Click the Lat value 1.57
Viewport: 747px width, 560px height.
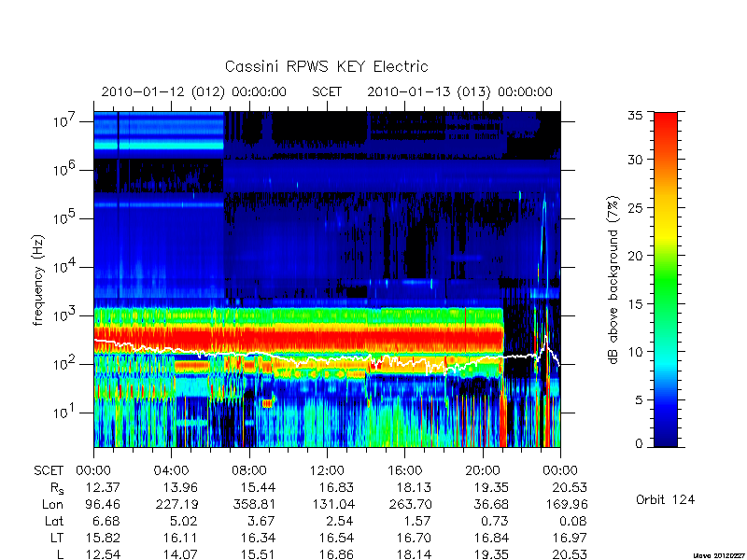point(417,522)
